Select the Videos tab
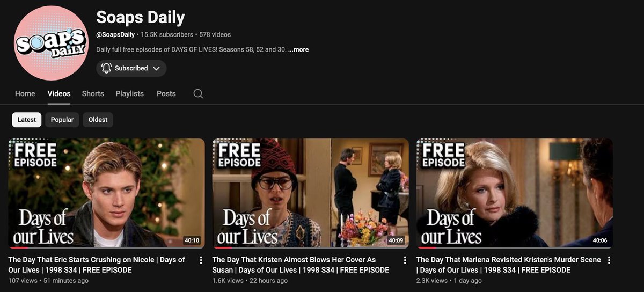Screen dimensions: 644x292 [59, 93]
